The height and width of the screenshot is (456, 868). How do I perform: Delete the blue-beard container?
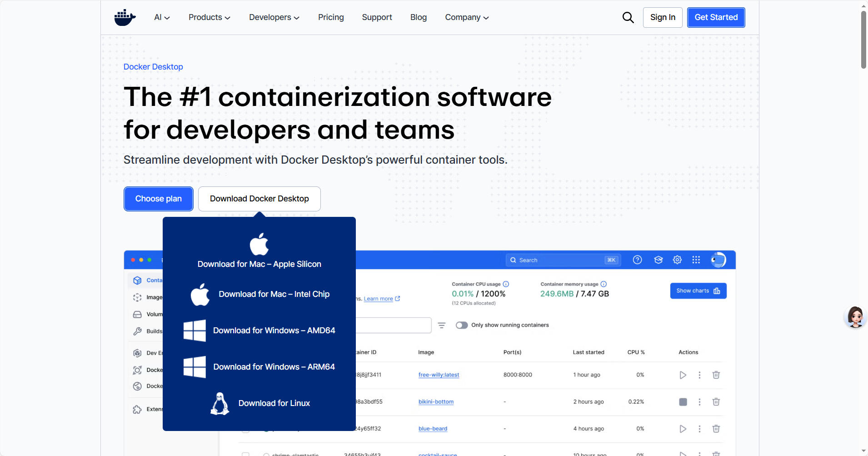coord(716,429)
